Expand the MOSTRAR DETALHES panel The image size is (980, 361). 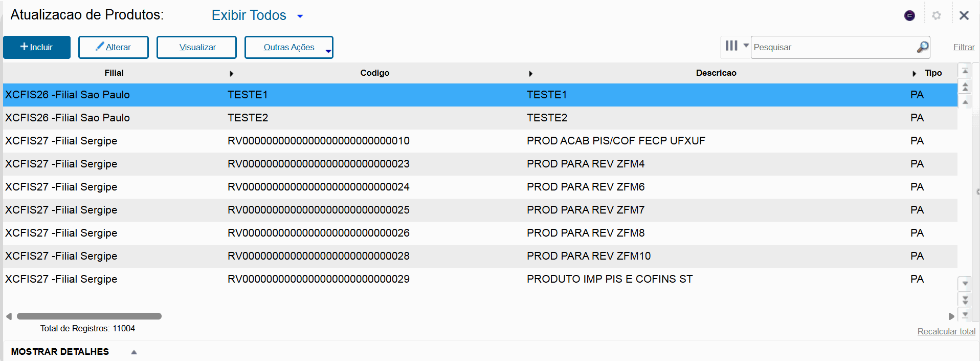coord(134,352)
